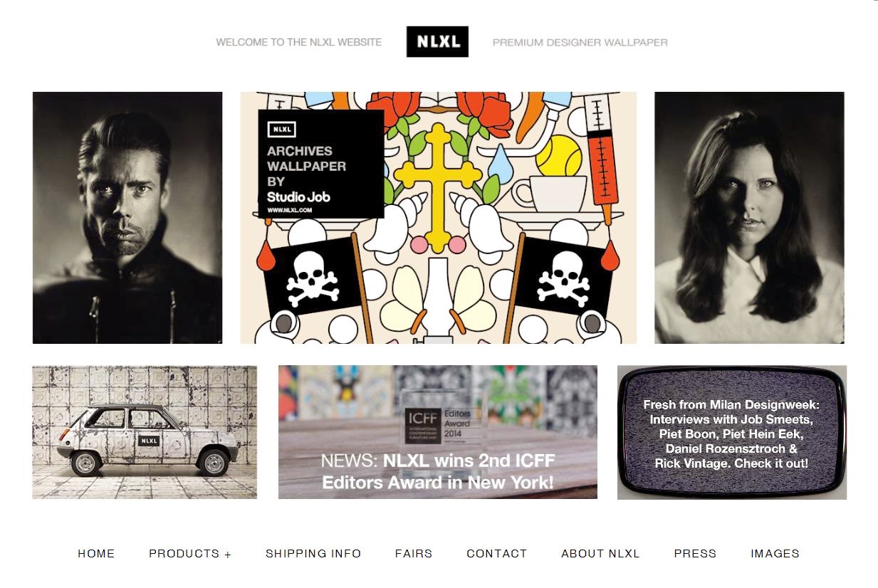Open About NLXL page

pos(600,553)
